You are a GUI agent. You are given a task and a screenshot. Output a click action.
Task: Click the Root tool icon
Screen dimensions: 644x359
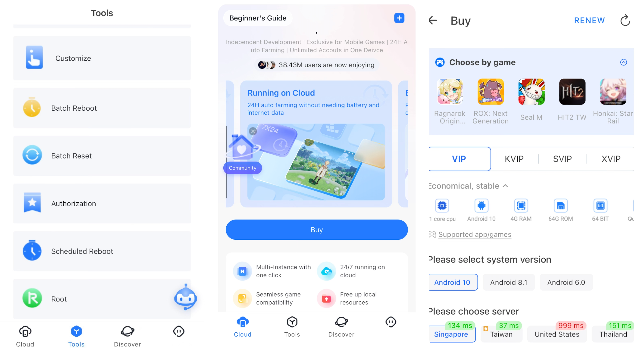pyautogui.click(x=32, y=299)
